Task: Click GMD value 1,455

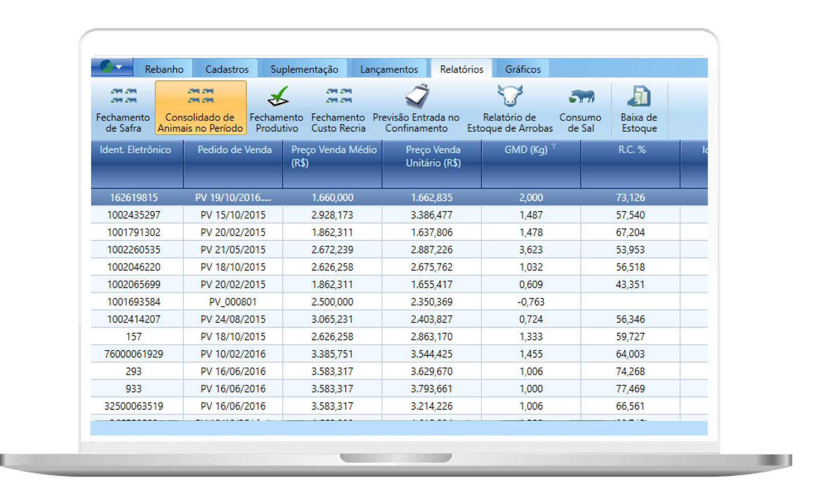Action: pos(531,354)
